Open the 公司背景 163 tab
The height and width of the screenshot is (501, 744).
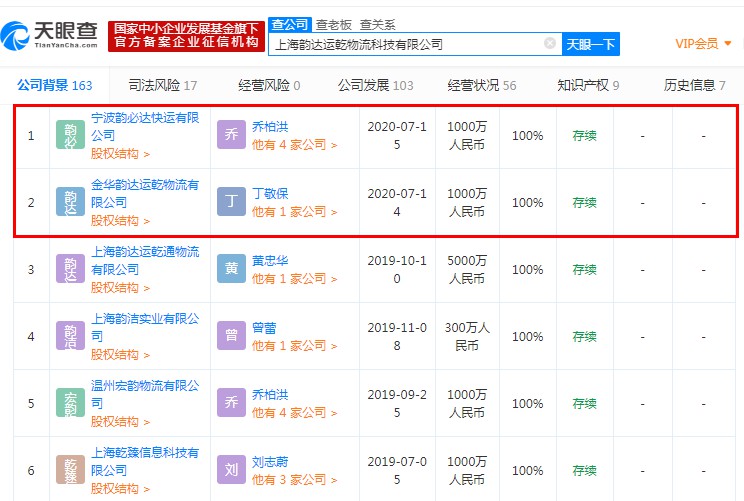55,85
